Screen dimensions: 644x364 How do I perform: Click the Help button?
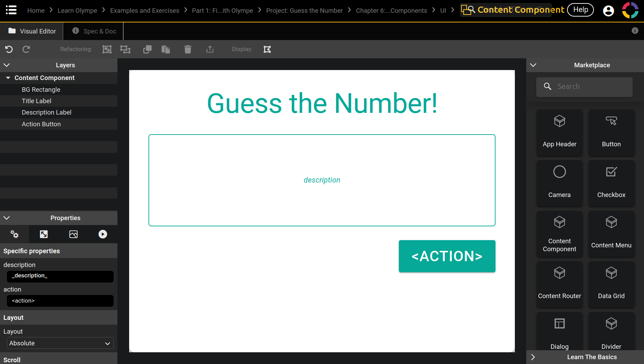pyautogui.click(x=580, y=10)
